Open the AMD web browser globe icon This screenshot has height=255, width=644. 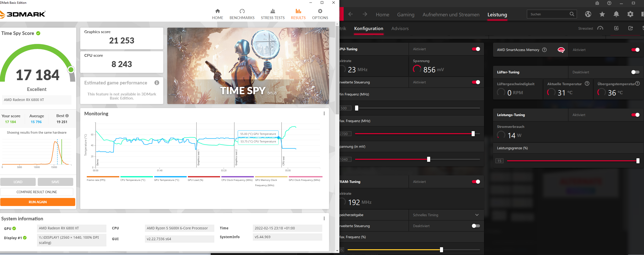[x=588, y=14]
